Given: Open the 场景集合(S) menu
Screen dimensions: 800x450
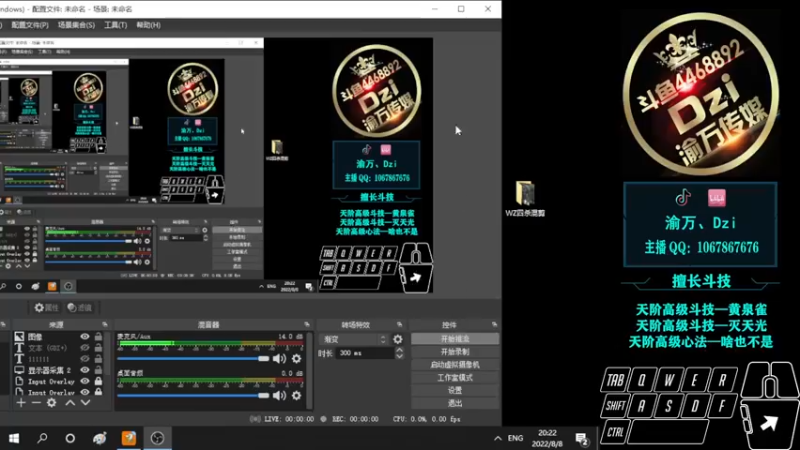Looking at the screenshot, I should (76, 25).
